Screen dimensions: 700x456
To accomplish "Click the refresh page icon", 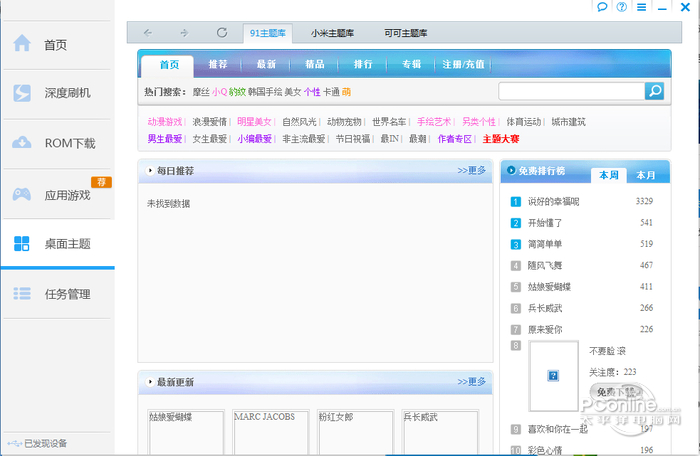I will point(221,33).
